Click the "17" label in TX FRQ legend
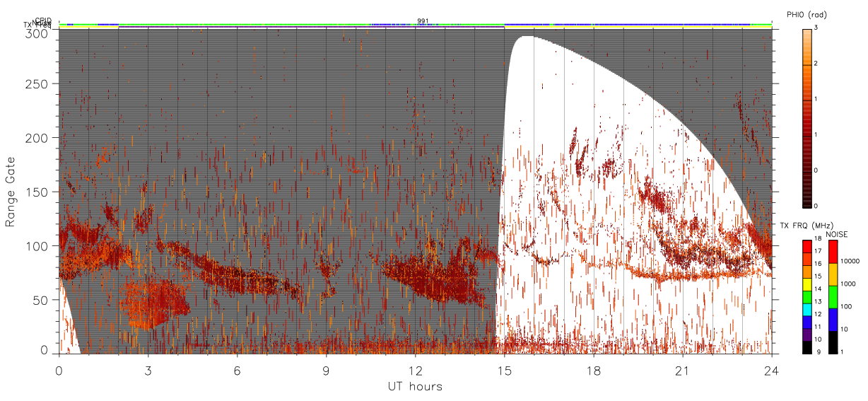Screen dimensions: 868x401 (819, 251)
